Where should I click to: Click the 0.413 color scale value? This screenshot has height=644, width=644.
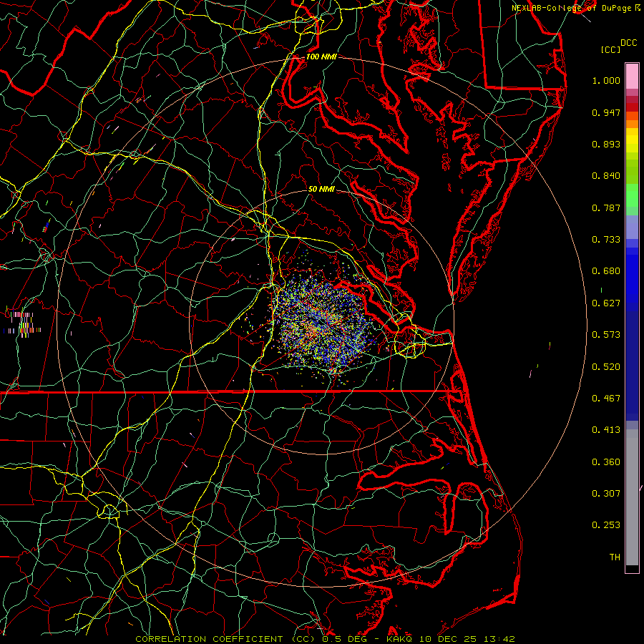click(x=606, y=430)
